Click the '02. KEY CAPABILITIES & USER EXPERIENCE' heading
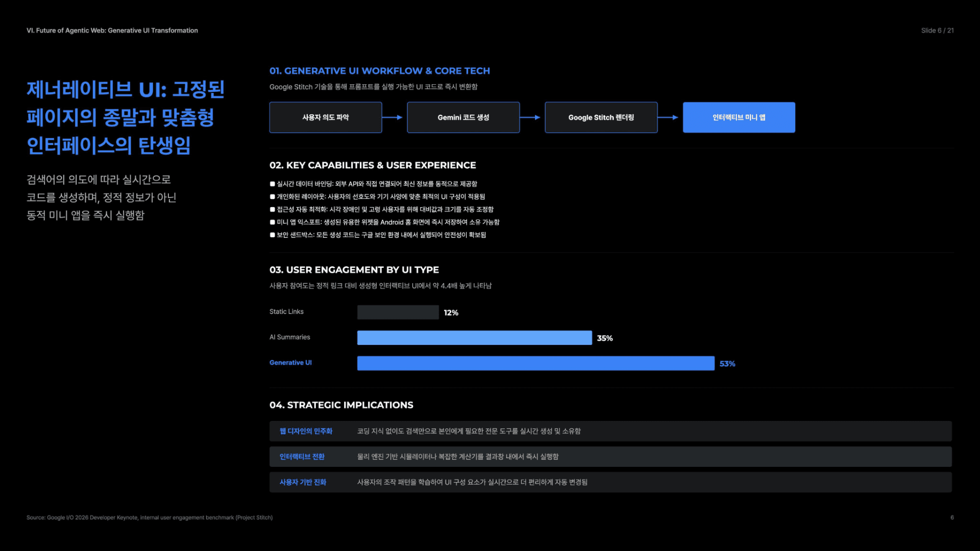Image resolution: width=980 pixels, height=551 pixels. [373, 165]
